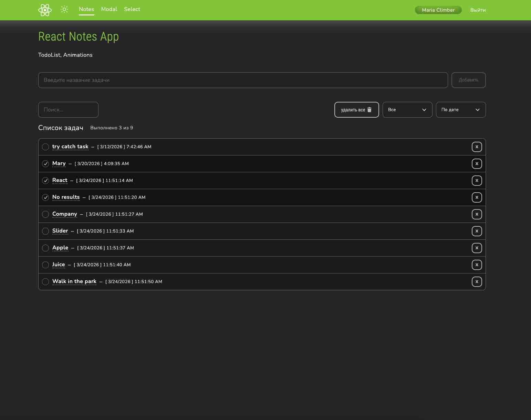The image size is (531, 420).
Task: Remove the 'Apple' task with x icon
Action: 477,248
